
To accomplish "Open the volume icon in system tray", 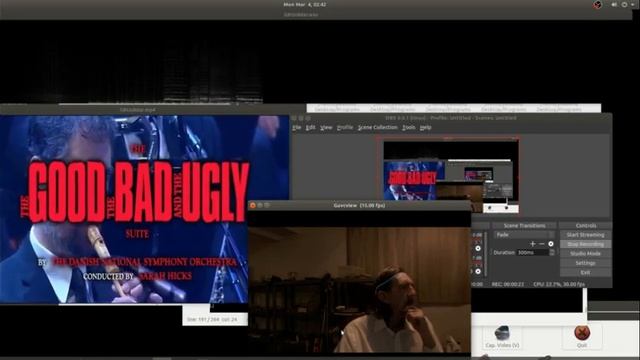I will [614, 4].
